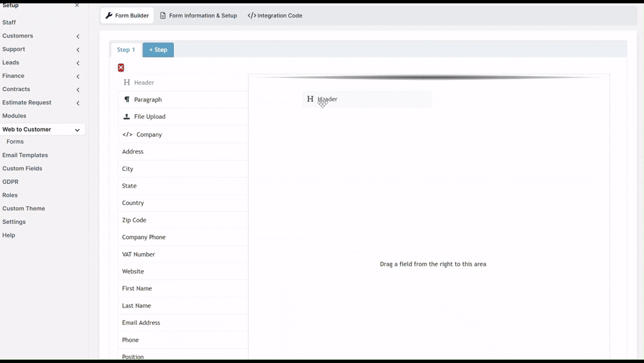This screenshot has height=363, width=644.
Task: Open Settings in the sidebar
Action: [14, 222]
